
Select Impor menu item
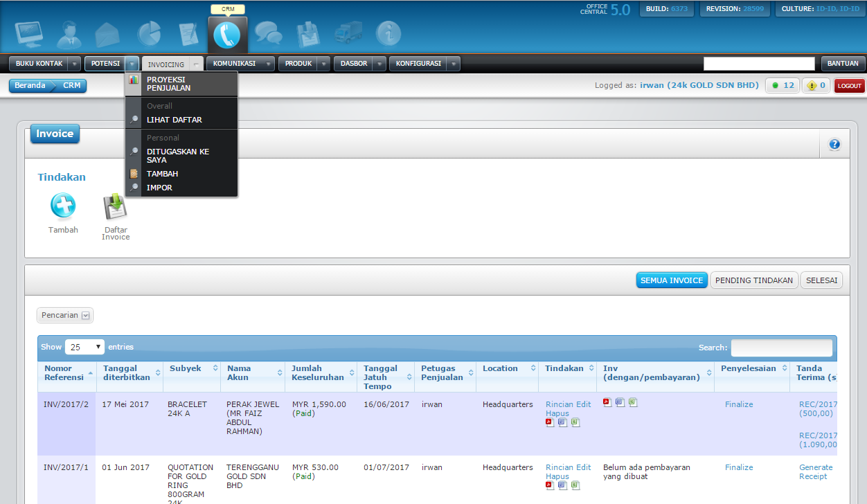point(181,188)
